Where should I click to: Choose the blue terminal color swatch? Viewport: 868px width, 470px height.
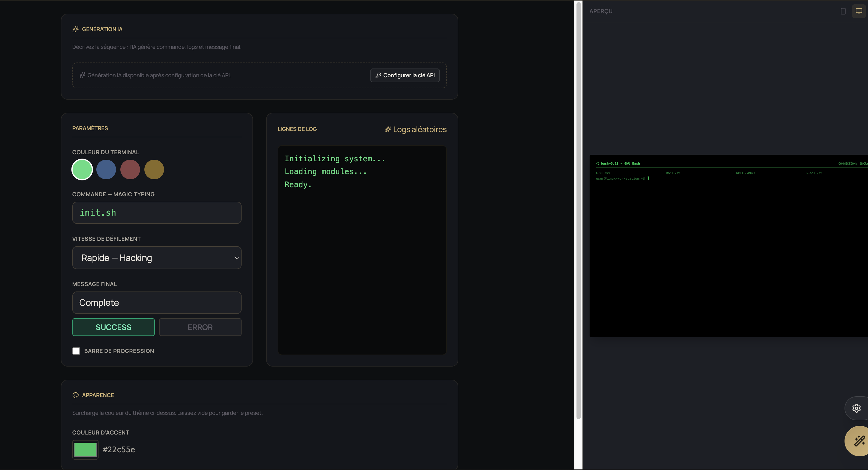tap(106, 169)
